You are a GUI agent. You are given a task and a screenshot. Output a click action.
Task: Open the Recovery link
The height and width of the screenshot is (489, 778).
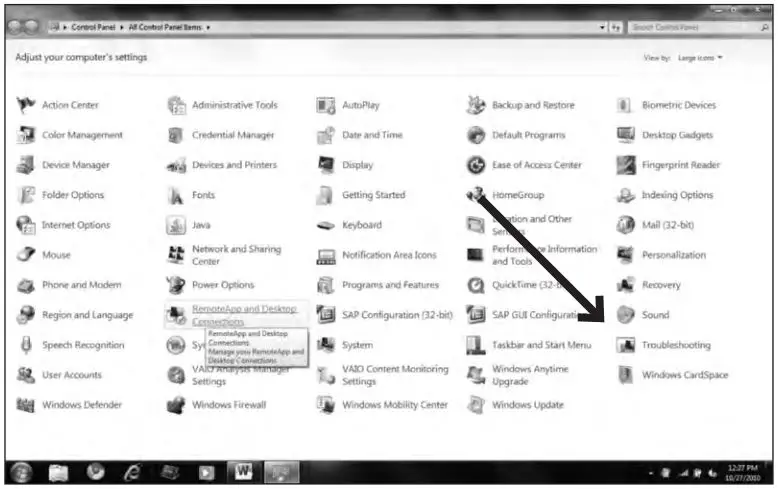(661, 285)
